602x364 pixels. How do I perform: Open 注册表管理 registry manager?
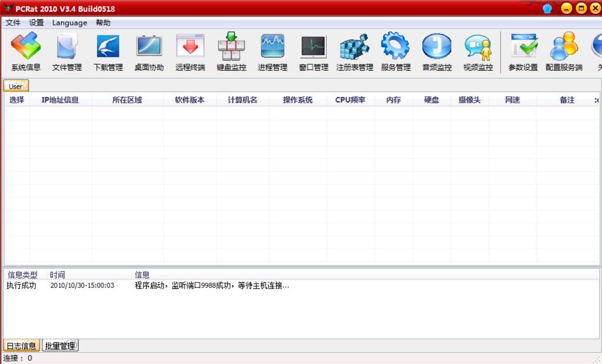click(355, 52)
